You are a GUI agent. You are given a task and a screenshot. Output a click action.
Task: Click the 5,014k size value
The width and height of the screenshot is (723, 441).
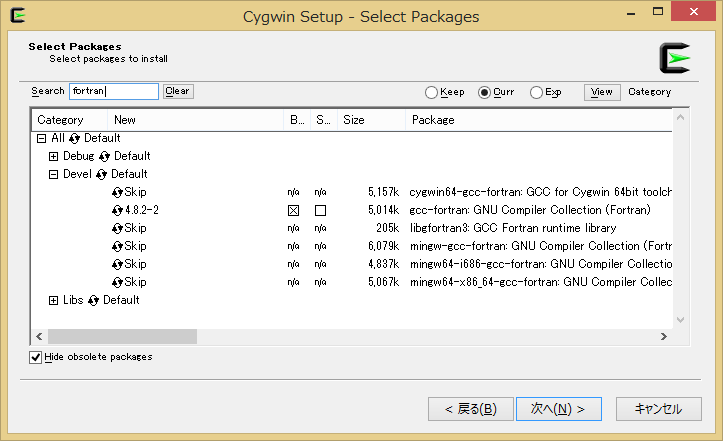pyautogui.click(x=384, y=210)
